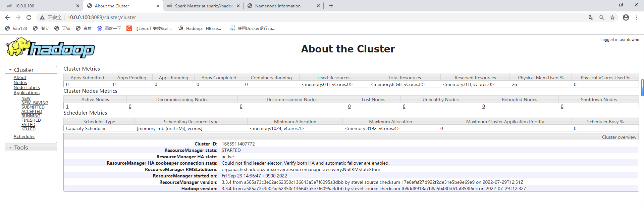644x207 pixels.
Task: Click the Physical Mem Used value 26
Action: coord(514,85)
